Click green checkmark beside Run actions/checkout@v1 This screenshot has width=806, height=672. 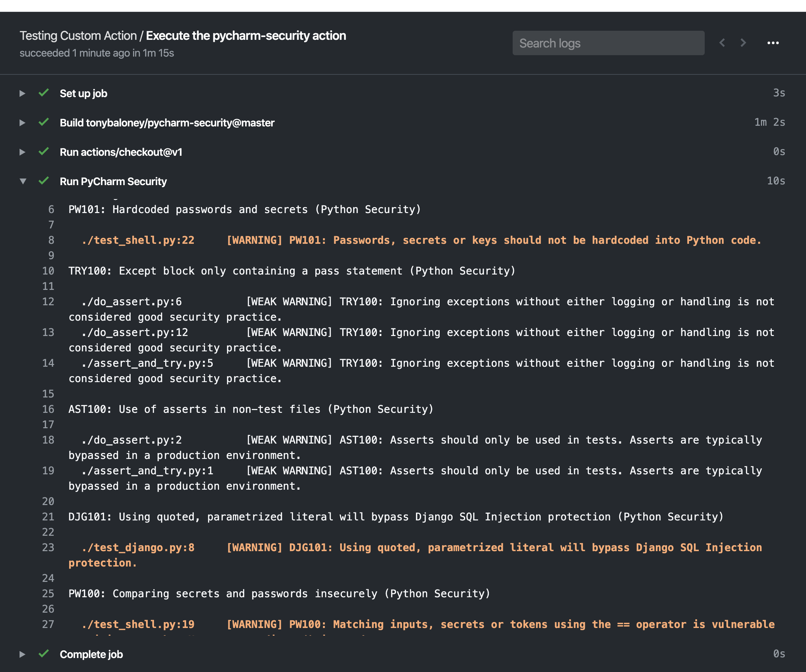(44, 151)
